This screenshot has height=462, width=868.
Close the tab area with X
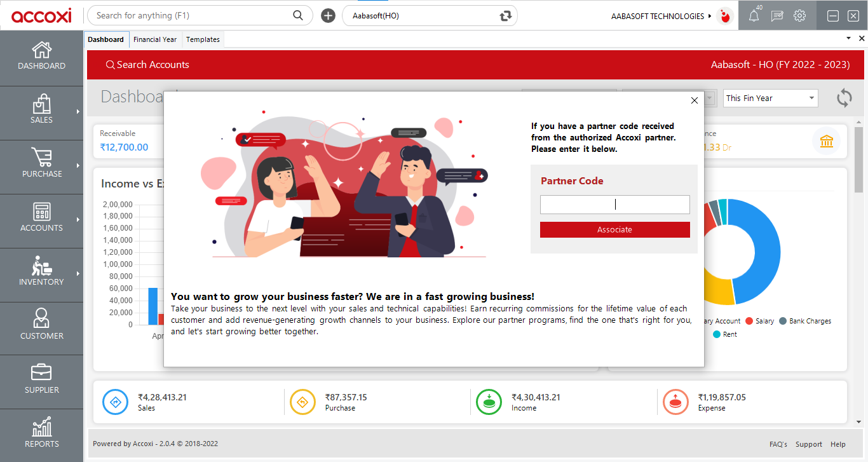point(862,38)
